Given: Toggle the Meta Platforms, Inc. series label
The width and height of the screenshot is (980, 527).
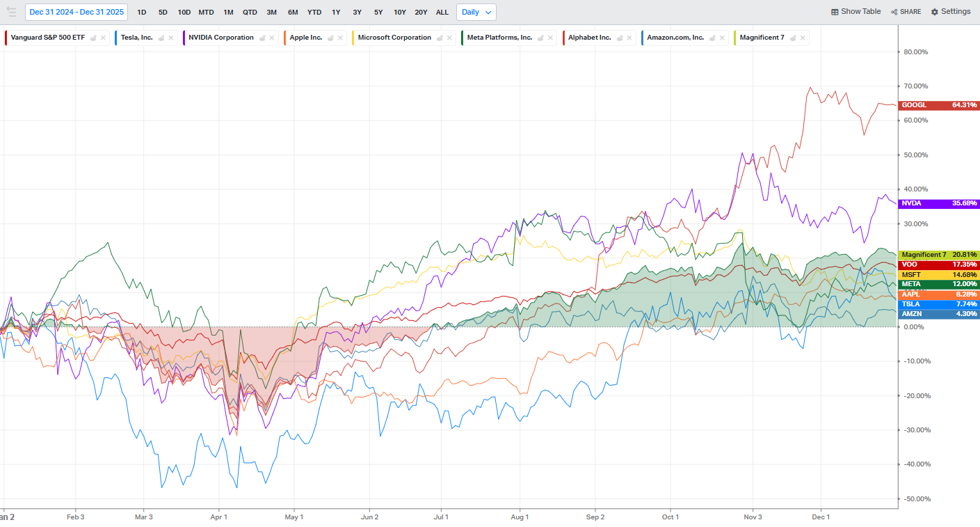Looking at the screenshot, I should (x=498, y=38).
